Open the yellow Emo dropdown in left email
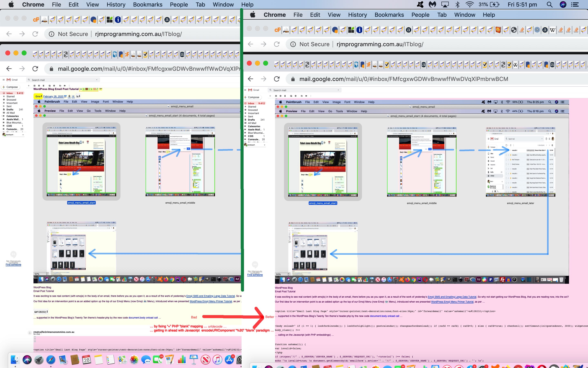 pos(38,96)
